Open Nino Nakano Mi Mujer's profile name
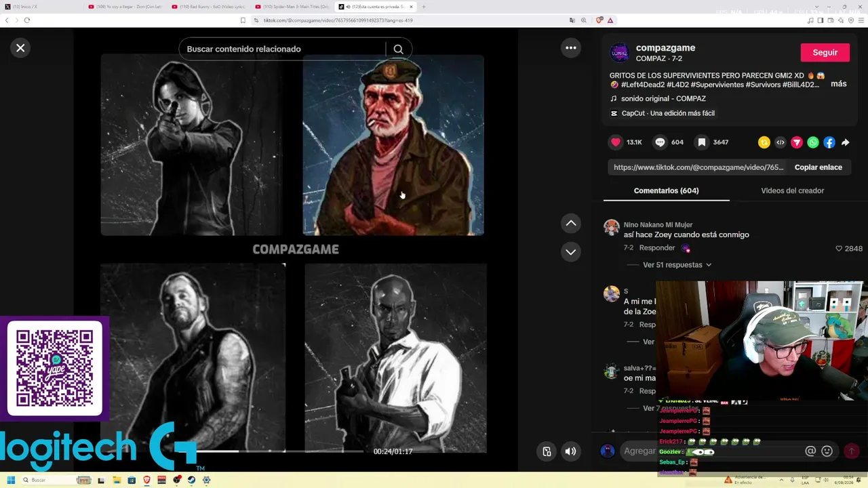The height and width of the screenshot is (488, 868). tap(658, 225)
